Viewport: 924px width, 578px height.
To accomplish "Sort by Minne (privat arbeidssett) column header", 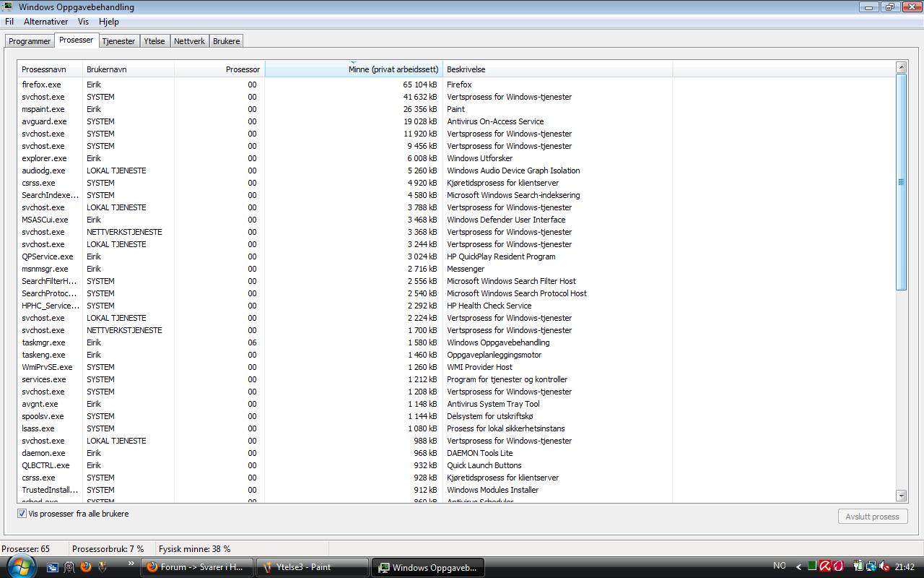I will tap(354, 69).
